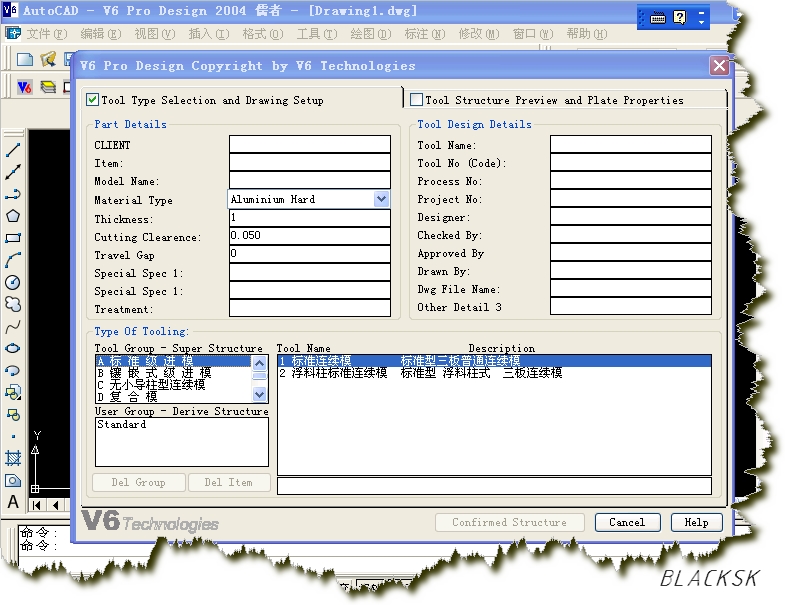Viewport: 785px width, 605px height.
Task: Select the Hatch tool
Action: click(x=13, y=458)
